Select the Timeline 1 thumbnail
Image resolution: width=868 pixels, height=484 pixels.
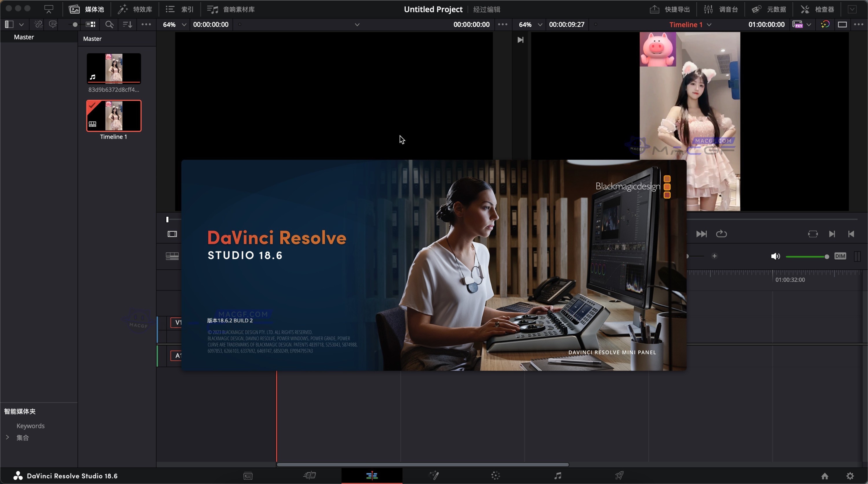point(113,116)
